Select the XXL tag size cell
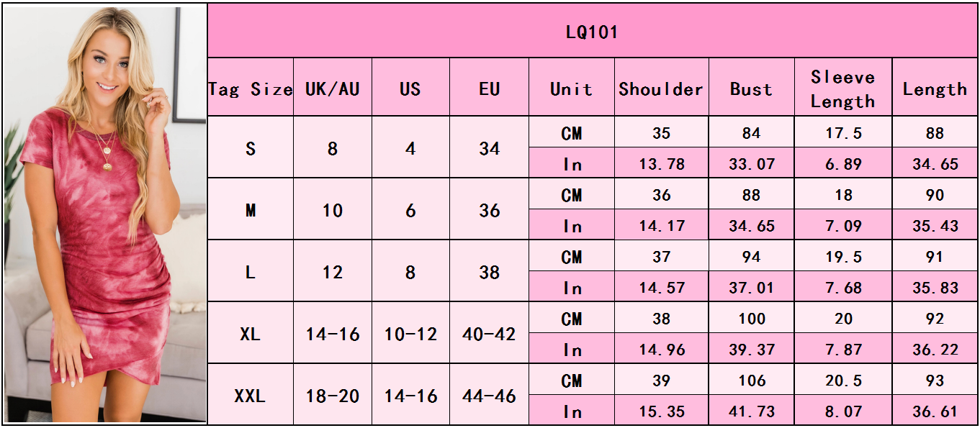Viewport: 980px width, 428px height. [251, 396]
